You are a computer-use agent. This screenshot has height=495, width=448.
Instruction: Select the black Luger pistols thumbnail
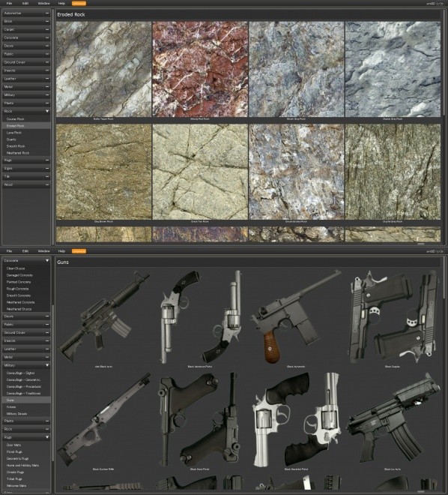click(200, 419)
